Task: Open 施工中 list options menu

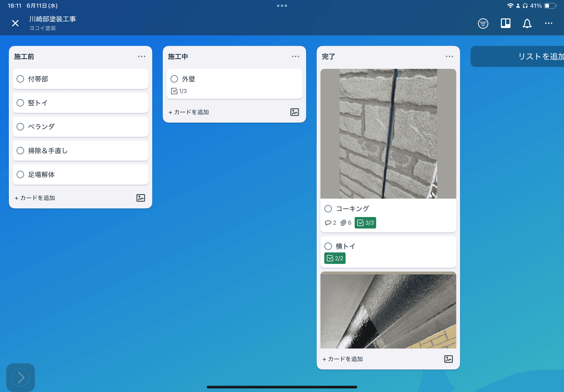Action: coord(295,56)
